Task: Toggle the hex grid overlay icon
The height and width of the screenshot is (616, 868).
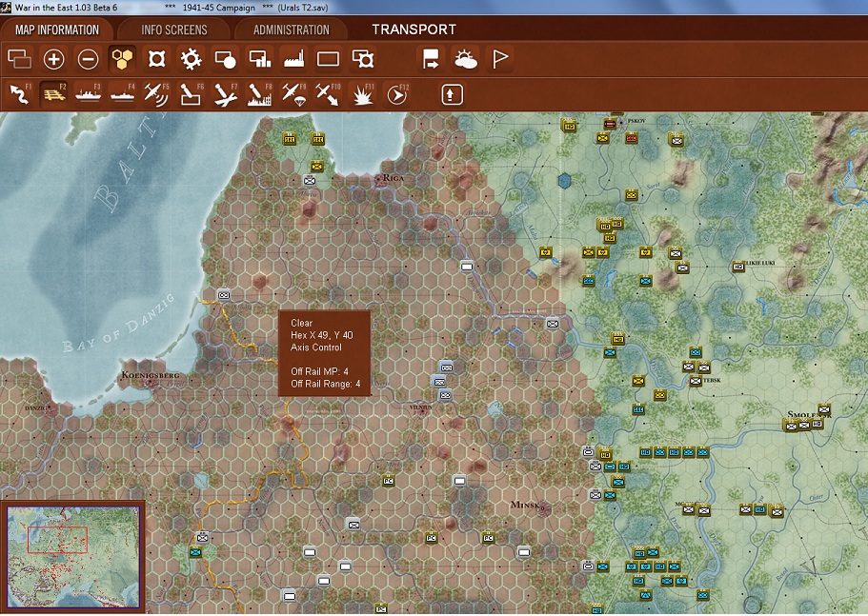Action: click(122, 59)
